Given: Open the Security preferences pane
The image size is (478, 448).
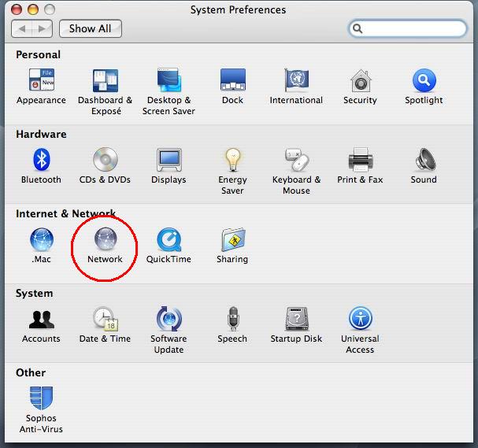Looking at the screenshot, I should click(x=360, y=81).
